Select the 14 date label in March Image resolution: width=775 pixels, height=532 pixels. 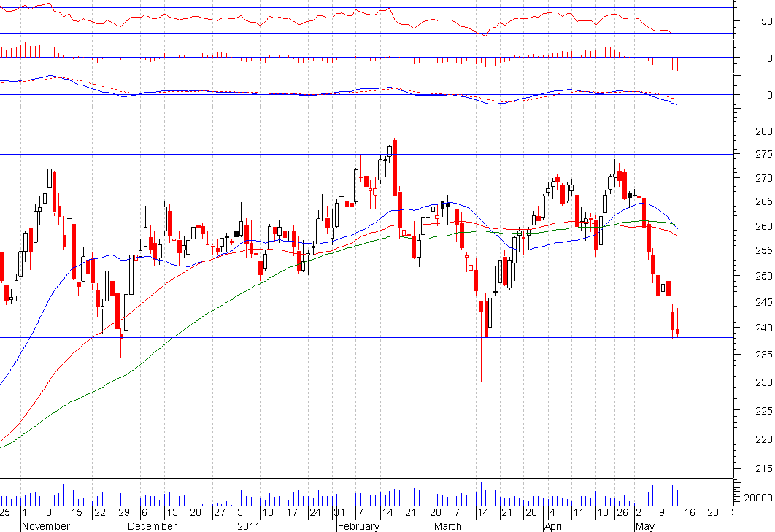(483, 513)
